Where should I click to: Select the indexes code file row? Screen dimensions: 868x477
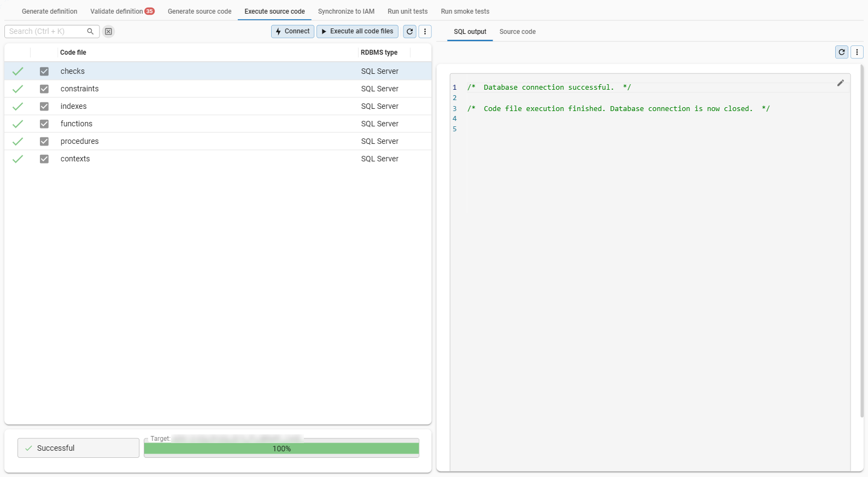218,106
